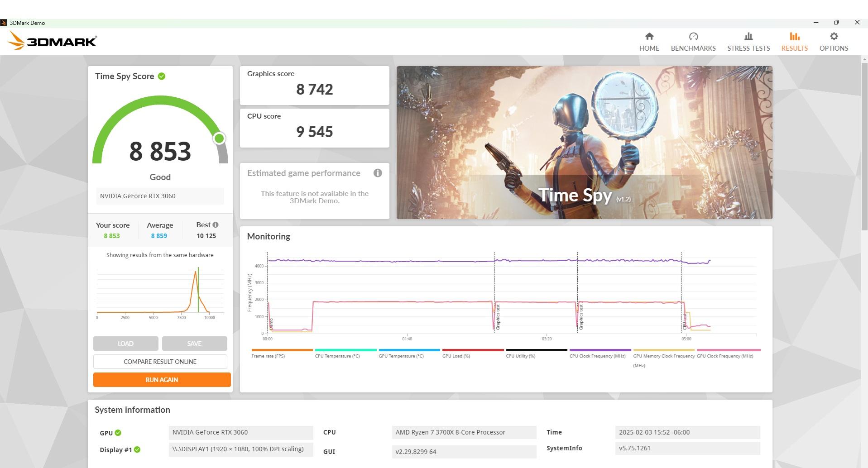Click the options gear icon
This screenshot has width=868, height=468.
834,36
